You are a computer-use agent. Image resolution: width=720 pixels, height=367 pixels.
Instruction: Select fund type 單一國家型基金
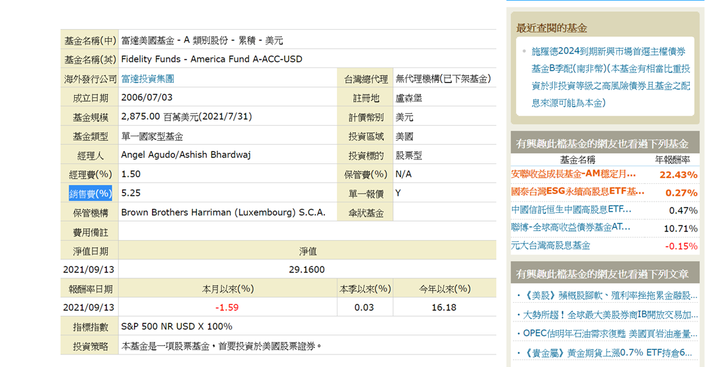[x=152, y=136]
